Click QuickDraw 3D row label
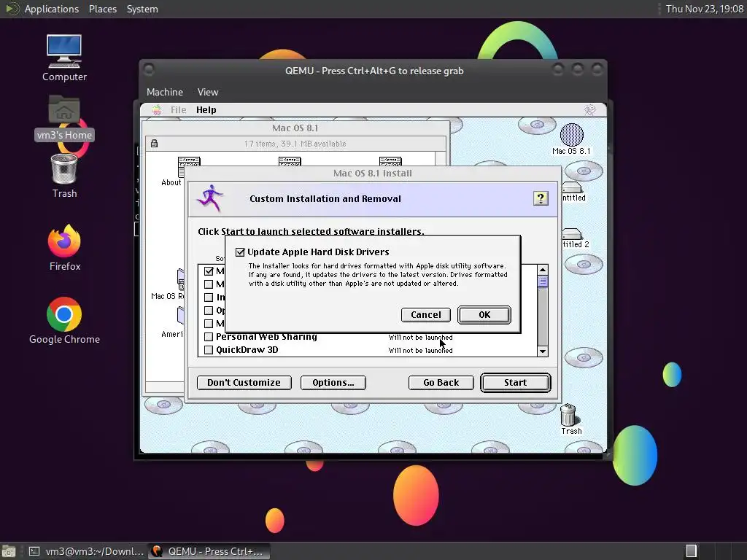The height and width of the screenshot is (560, 747). [247, 350]
